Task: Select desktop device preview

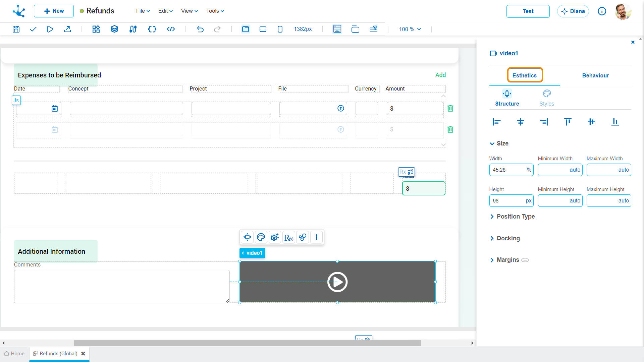Action: (246, 29)
